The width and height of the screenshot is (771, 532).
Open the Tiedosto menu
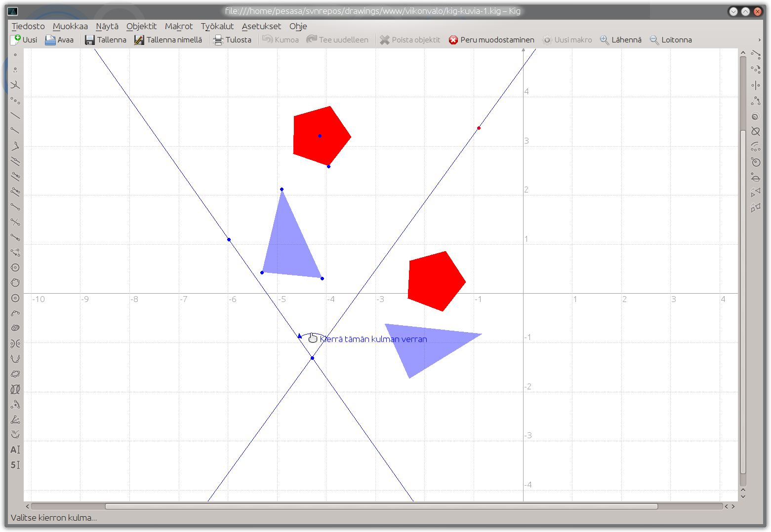click(x=28, y=26)
